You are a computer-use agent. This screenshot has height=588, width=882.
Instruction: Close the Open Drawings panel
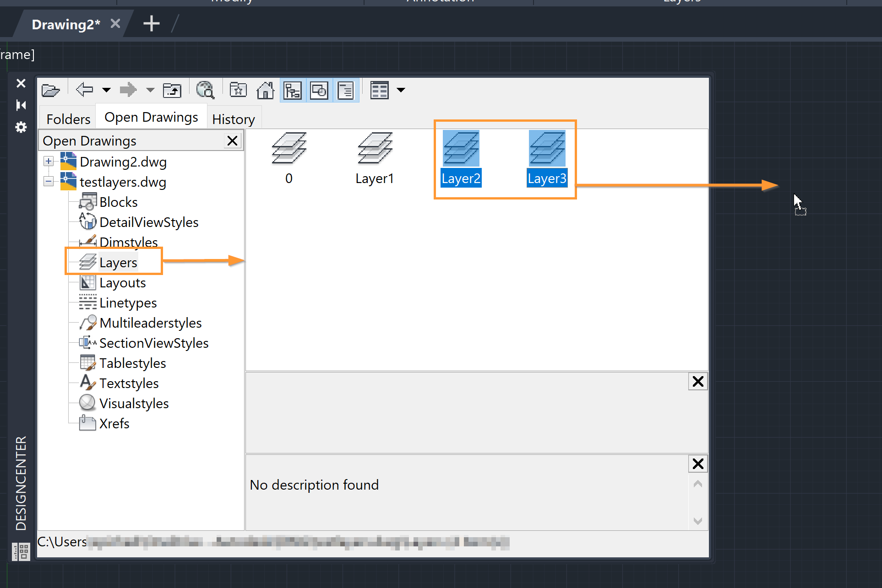[232, 140]
